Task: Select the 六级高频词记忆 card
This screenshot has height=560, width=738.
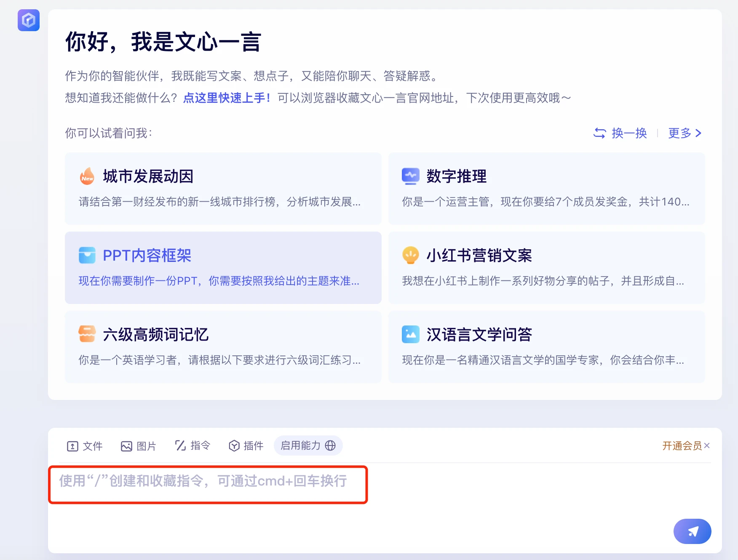Action: pos(223,347)
